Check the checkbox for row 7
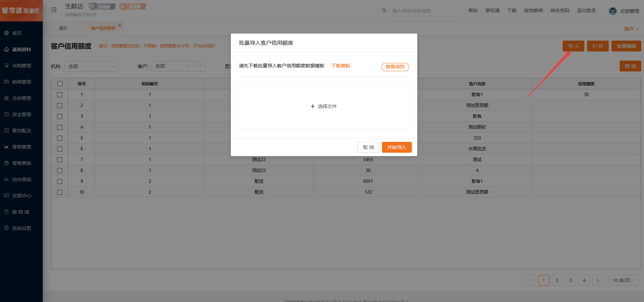This screenshot has height=302, width=644. [60, 160]
